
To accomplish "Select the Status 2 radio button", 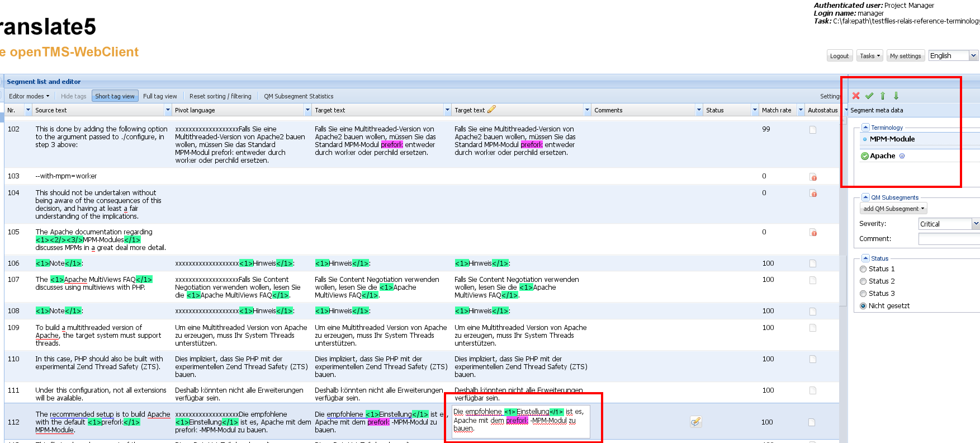I will pos(863,281).
